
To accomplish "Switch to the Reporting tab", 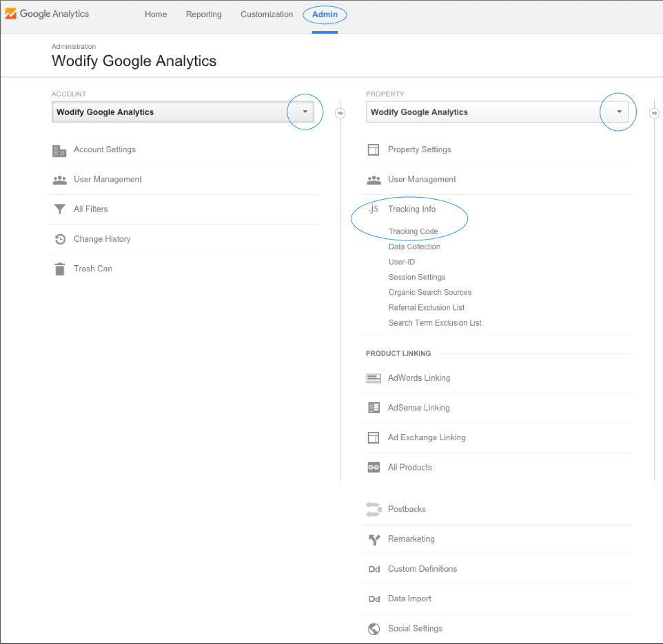I will click(204, 14).
